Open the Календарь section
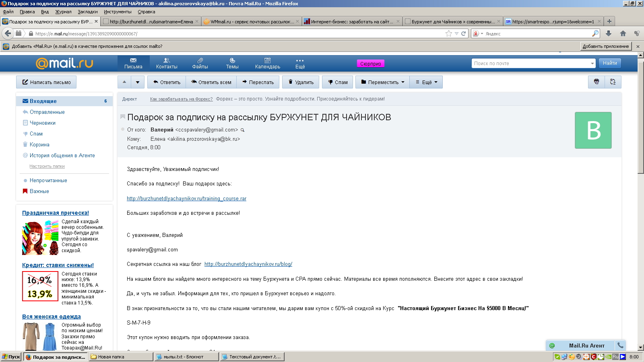Screen dimensions: 644x362 268,63
